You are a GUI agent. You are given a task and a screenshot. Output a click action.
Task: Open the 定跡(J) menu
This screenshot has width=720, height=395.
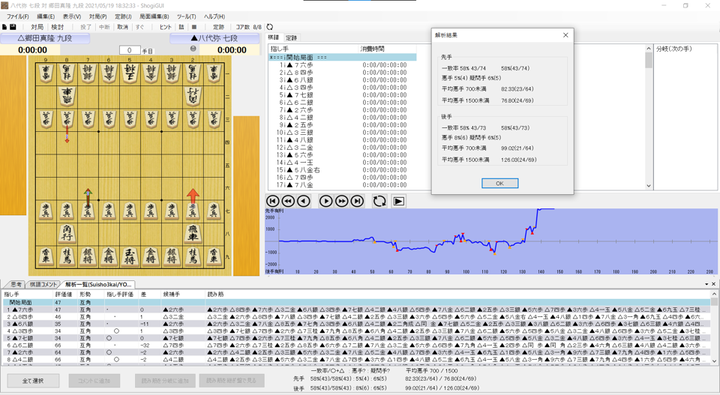124,17
